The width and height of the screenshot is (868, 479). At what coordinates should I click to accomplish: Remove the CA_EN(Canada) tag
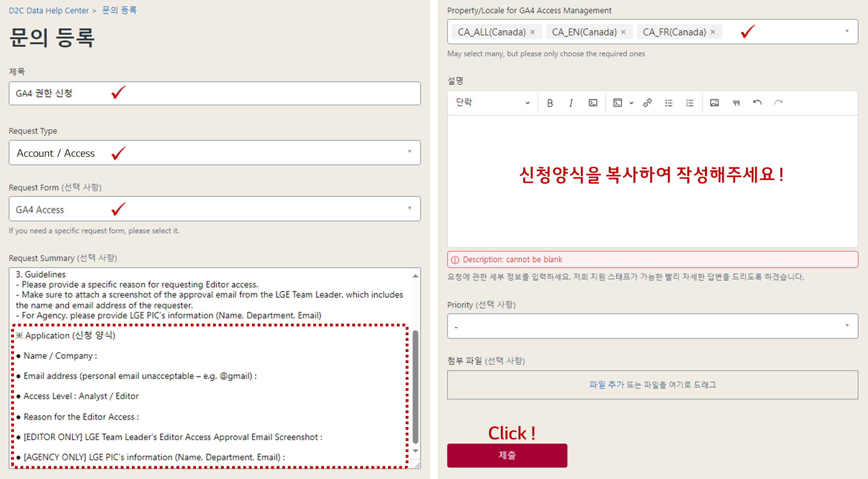click(623, 32)
